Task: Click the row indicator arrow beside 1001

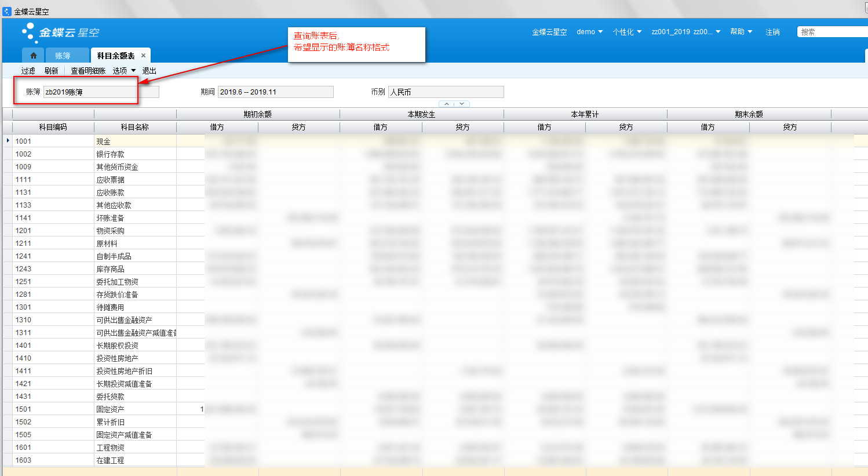Action: point(8,141)
